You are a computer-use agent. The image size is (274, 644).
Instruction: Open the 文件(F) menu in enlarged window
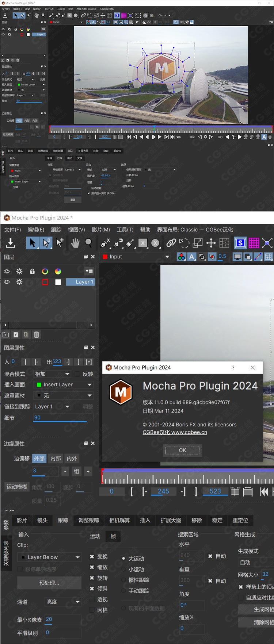coord(12,230)
